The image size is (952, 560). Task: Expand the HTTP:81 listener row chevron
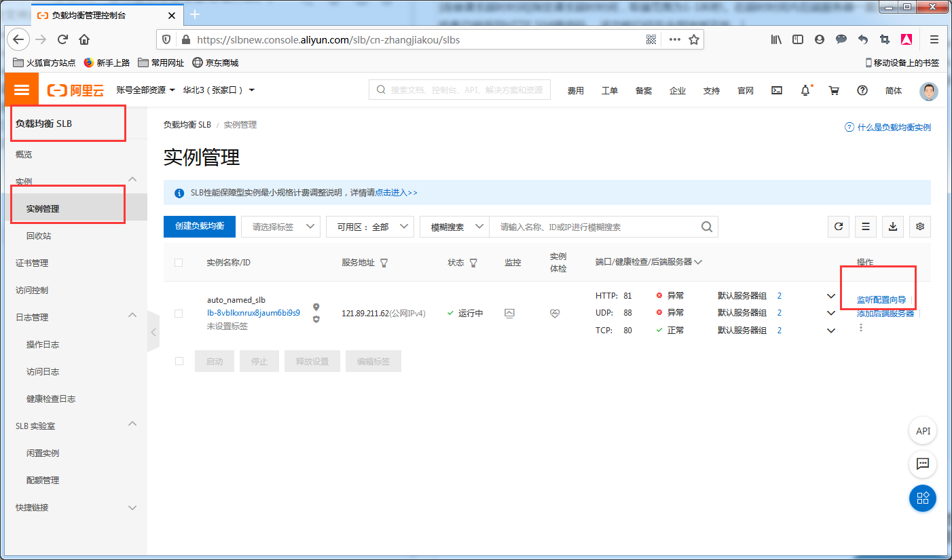pos(831,295)
